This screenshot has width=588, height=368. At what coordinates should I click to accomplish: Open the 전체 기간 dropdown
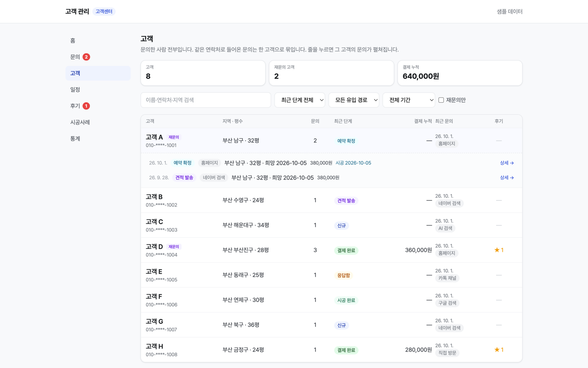pos(409,100)
